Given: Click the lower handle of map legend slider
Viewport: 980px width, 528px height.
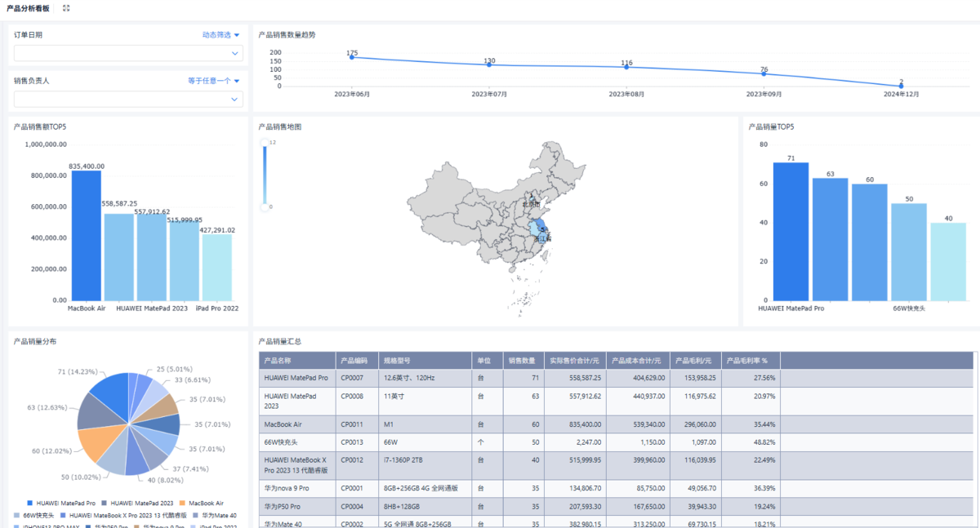Looking at the screenshot, I should coord(265,207).
